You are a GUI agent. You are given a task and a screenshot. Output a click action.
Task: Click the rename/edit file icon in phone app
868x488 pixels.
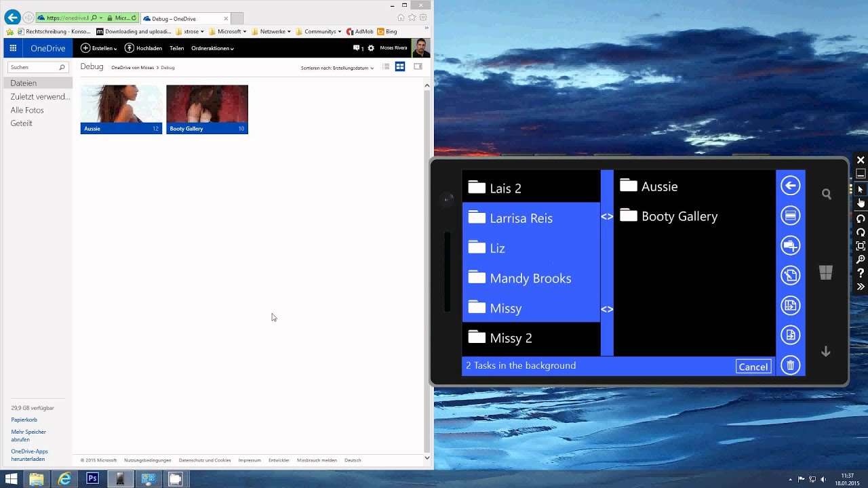[x=790, y=275]
